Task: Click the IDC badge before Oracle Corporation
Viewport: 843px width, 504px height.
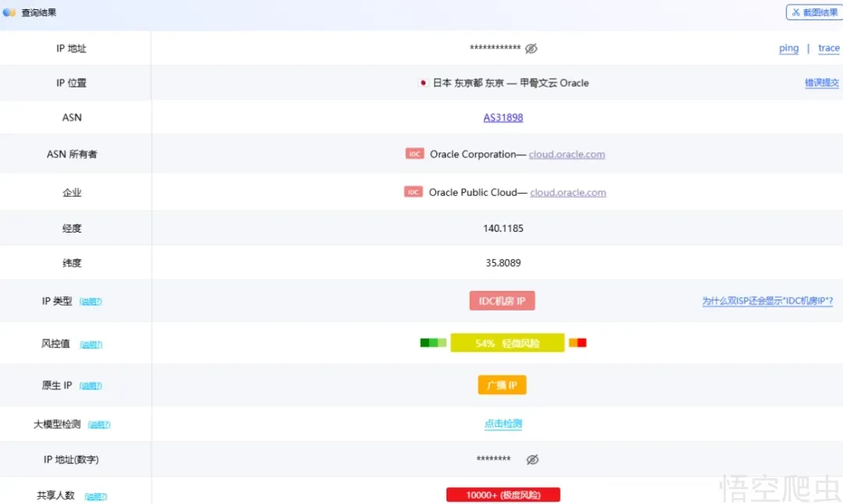Action: pos(414,154)
